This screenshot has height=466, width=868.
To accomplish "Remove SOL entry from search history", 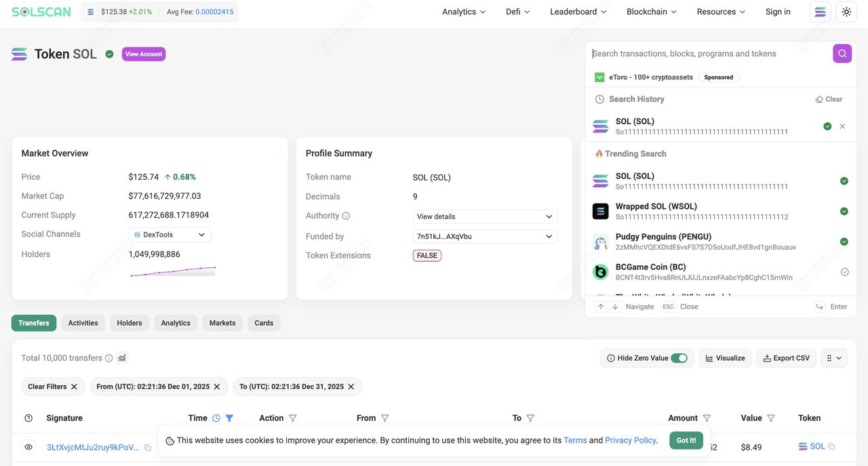I will pos(842,126).
